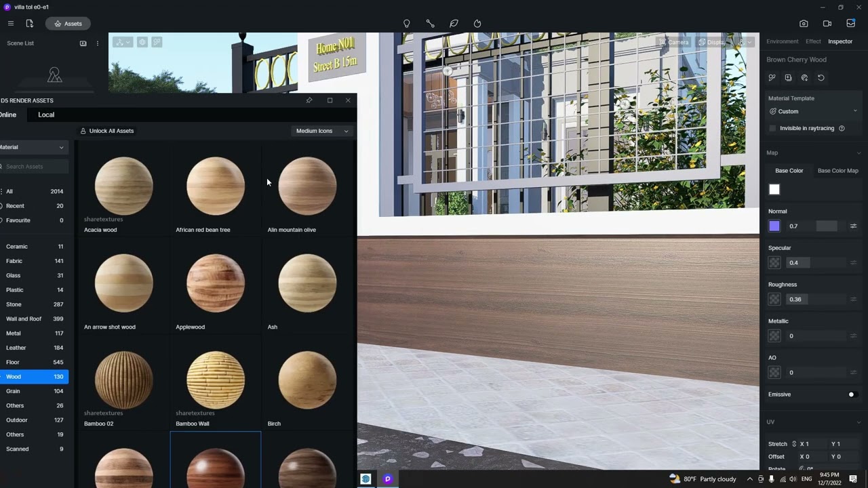The image size is (868, 488).
Task: Switch to the Inspector tab
Action: click(840, 41)
